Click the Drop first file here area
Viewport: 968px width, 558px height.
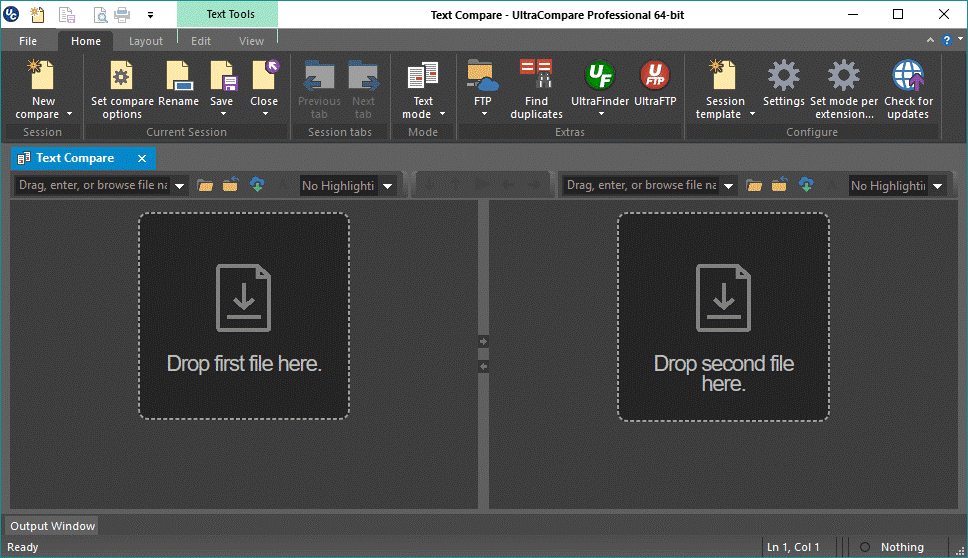[x=244, y=316]
